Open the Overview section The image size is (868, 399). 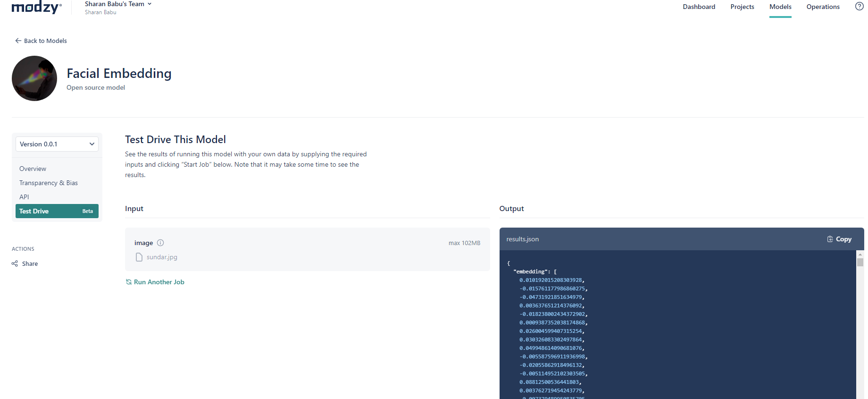33,169
